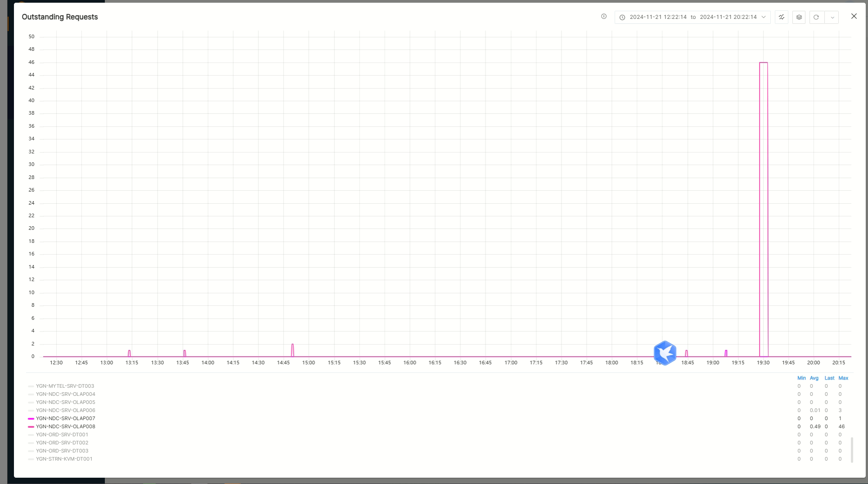
Task: Expand the time range picker chevron
Action: tap(764, 17)
